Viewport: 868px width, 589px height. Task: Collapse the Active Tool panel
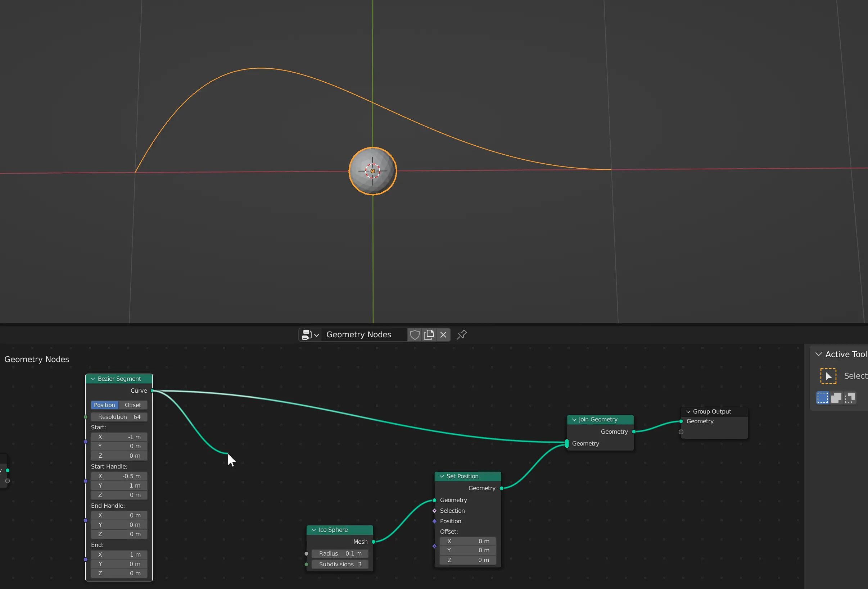(819, 354)
